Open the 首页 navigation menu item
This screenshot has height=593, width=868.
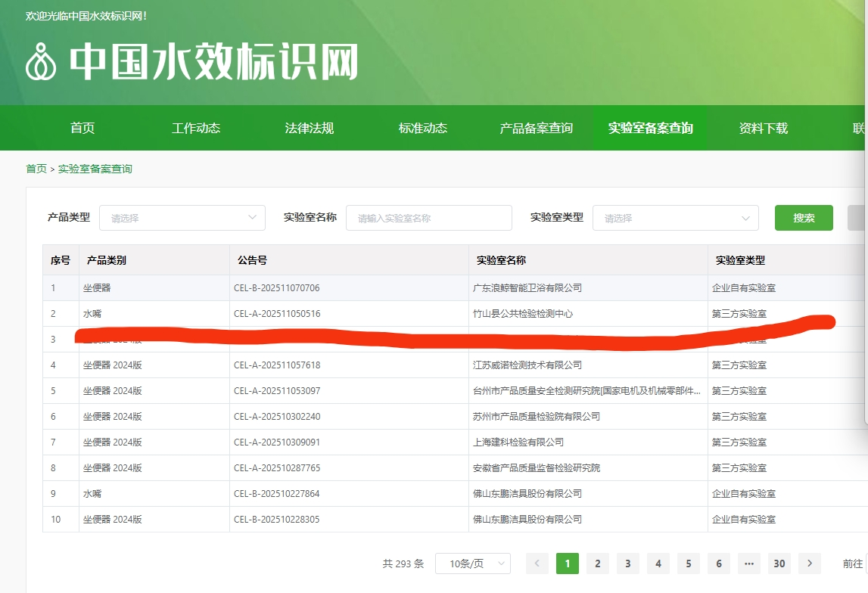coord(82,128)
